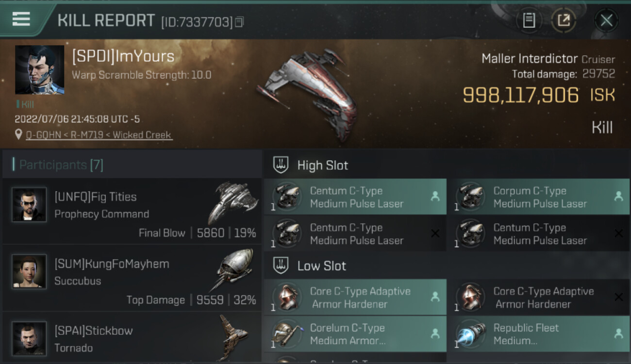Open KungFoMayhem character portrait

29,272
